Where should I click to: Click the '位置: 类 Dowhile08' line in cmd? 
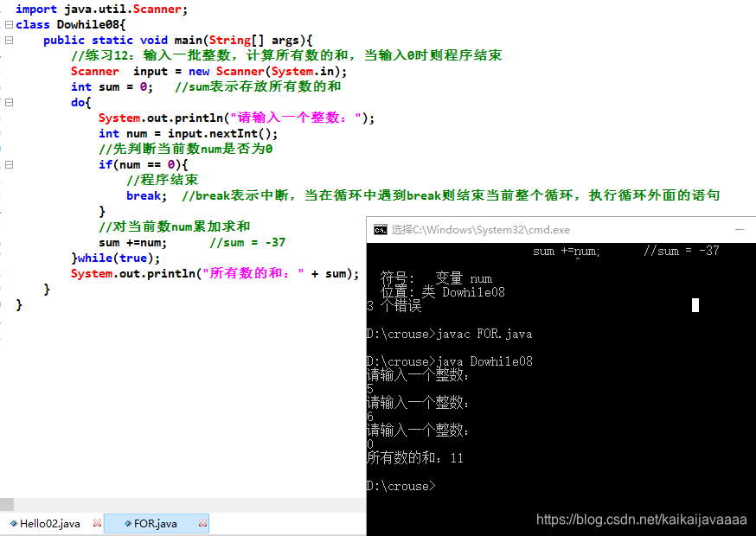point(443,292)
